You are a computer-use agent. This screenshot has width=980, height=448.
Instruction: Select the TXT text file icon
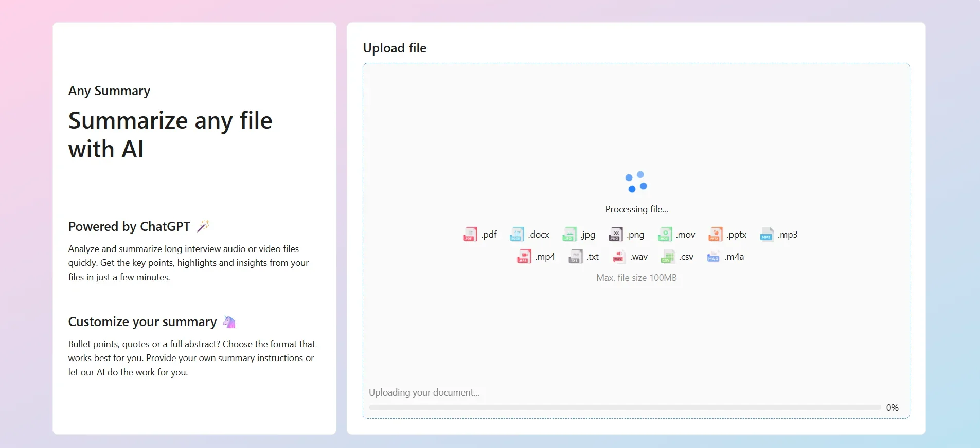(x=575, y=257)
